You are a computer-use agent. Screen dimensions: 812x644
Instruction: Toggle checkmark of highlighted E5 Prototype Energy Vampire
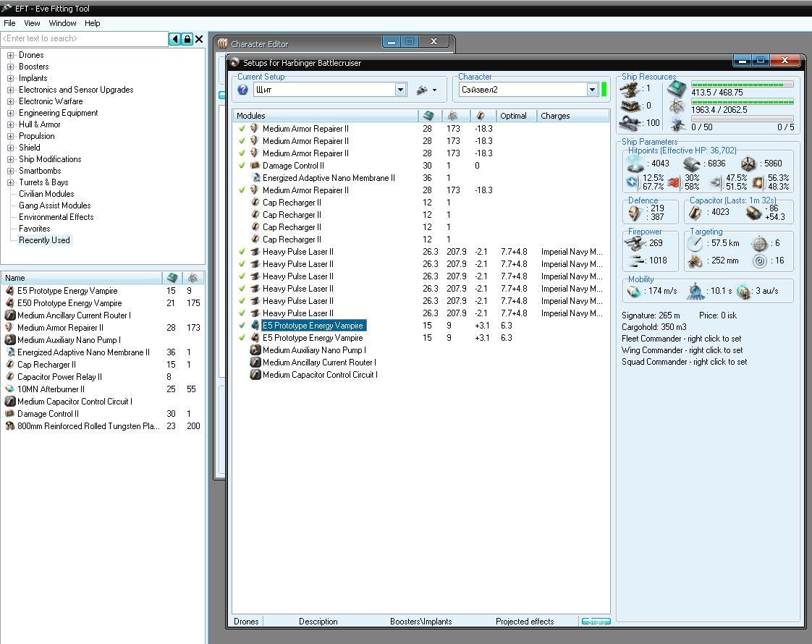coord(242,326)
